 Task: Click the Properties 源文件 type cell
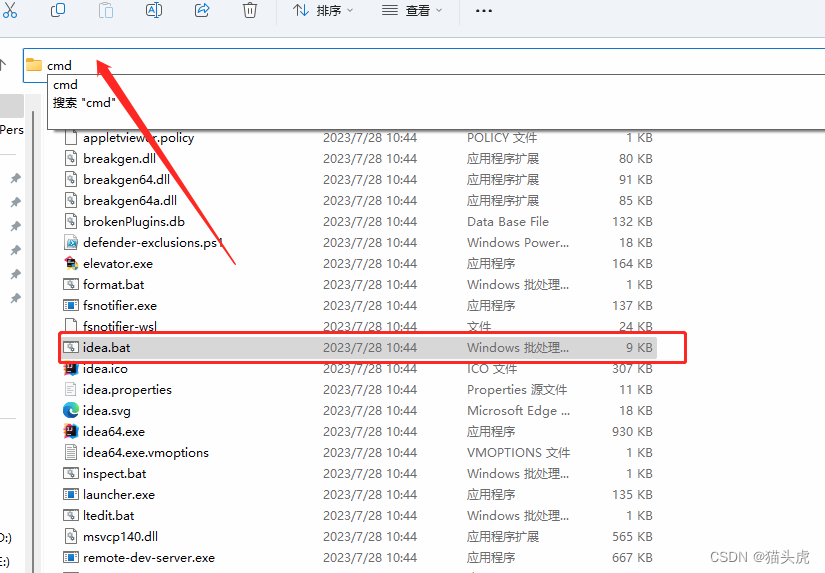(517, 390)
